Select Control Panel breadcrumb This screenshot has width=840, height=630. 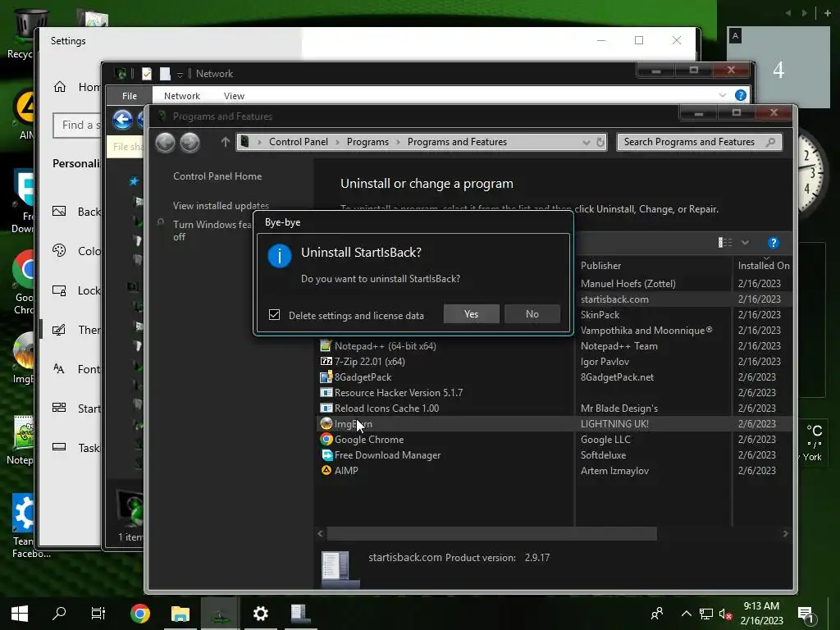(x=299, y=142)
